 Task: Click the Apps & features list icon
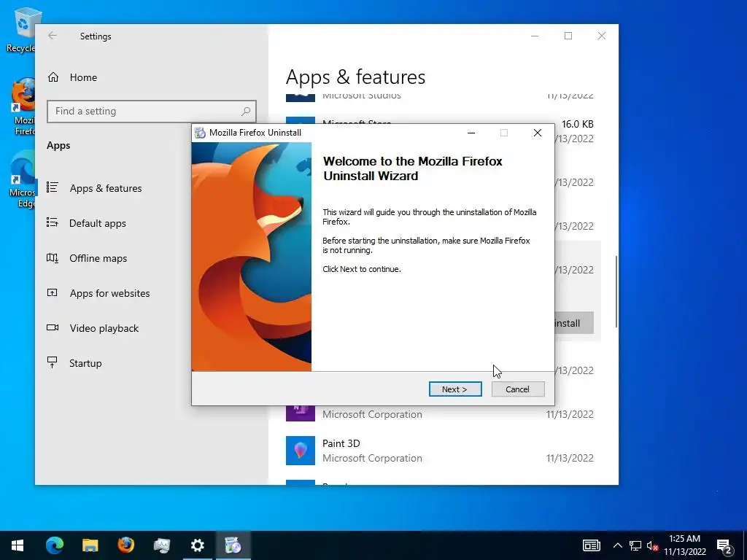(x=53, y=187)
